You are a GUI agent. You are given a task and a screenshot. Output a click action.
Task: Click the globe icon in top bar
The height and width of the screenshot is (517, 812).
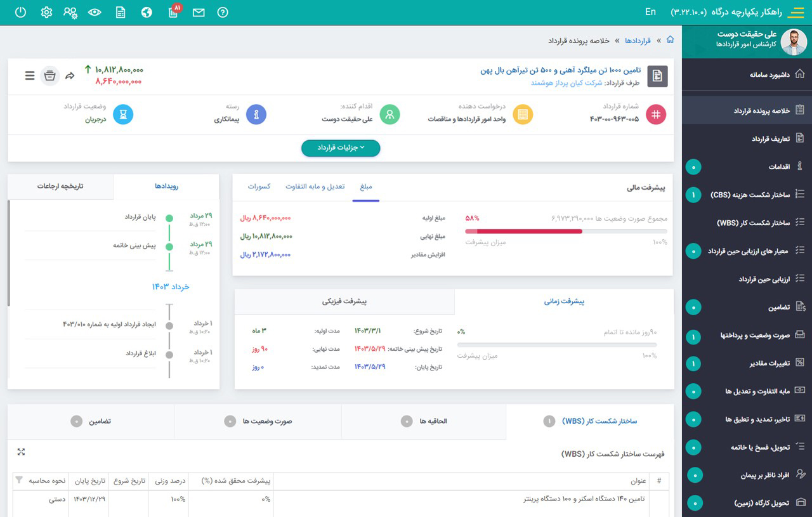coord(147,12)
